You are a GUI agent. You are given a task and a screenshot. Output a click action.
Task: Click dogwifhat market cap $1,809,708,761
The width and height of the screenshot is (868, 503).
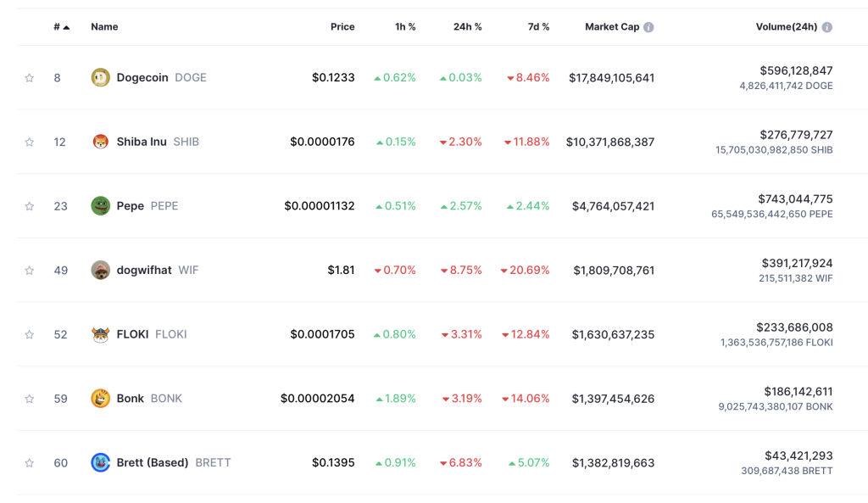[x=614, y=271]
